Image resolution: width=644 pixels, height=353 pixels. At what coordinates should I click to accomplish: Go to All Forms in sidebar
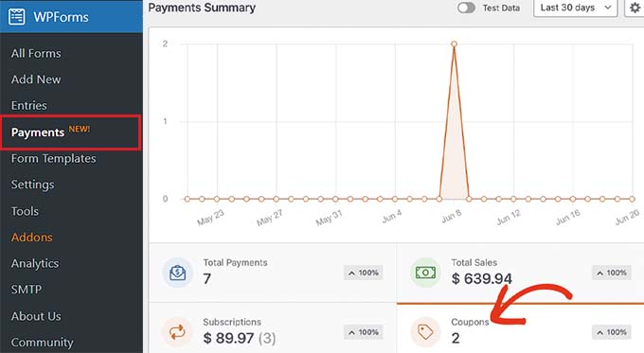[x=36, y=53]
